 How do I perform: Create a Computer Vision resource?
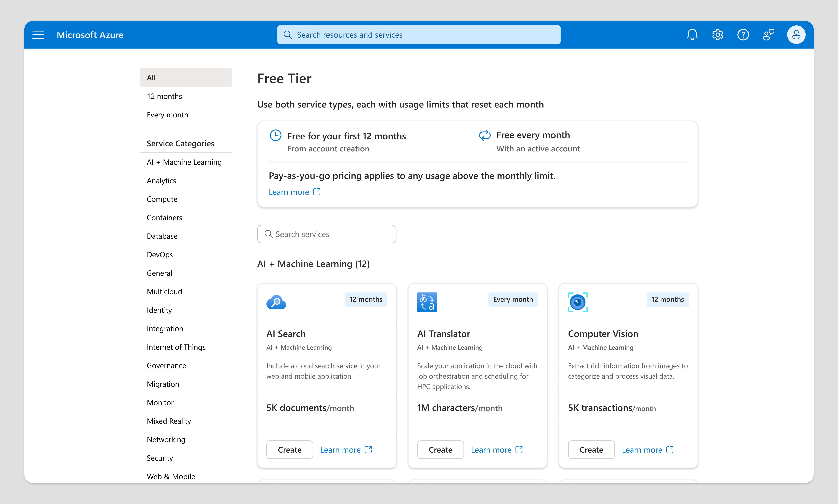[591, 450]
